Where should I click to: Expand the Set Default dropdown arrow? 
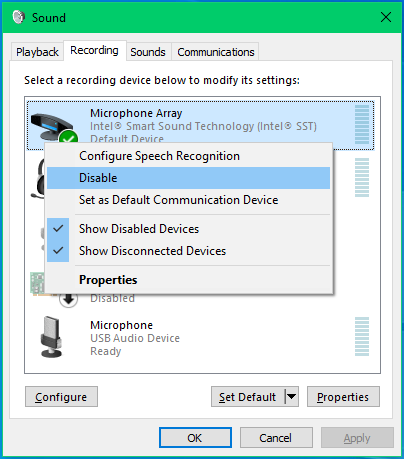[292, 397]
